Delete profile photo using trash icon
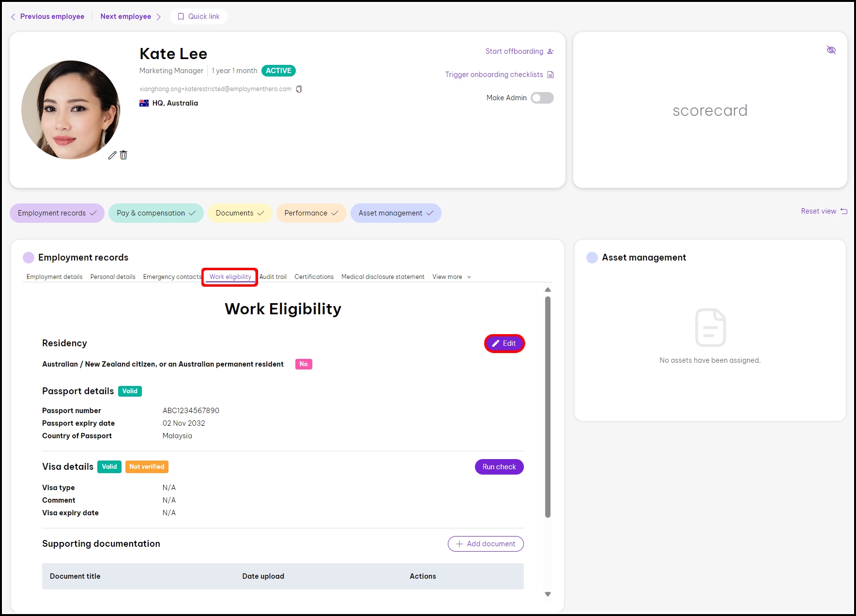 [123, 155]
